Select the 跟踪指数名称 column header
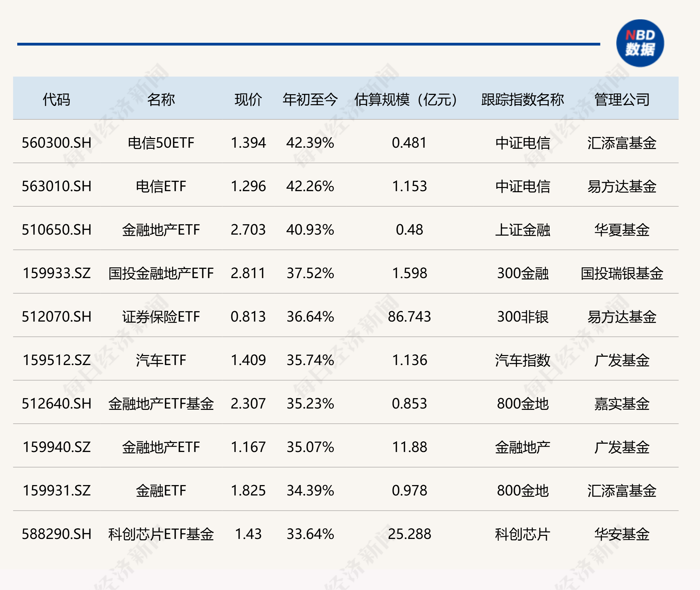Image resolution: width=700 pixels, height=590 pixels. click(522, 100)
